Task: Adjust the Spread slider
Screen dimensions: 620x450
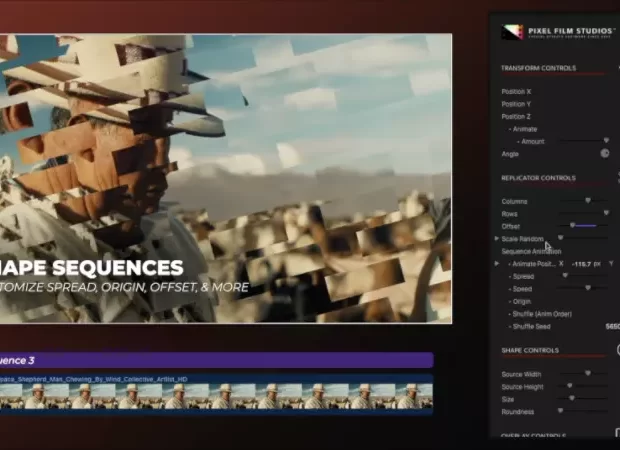Action: tap(565, 276)
